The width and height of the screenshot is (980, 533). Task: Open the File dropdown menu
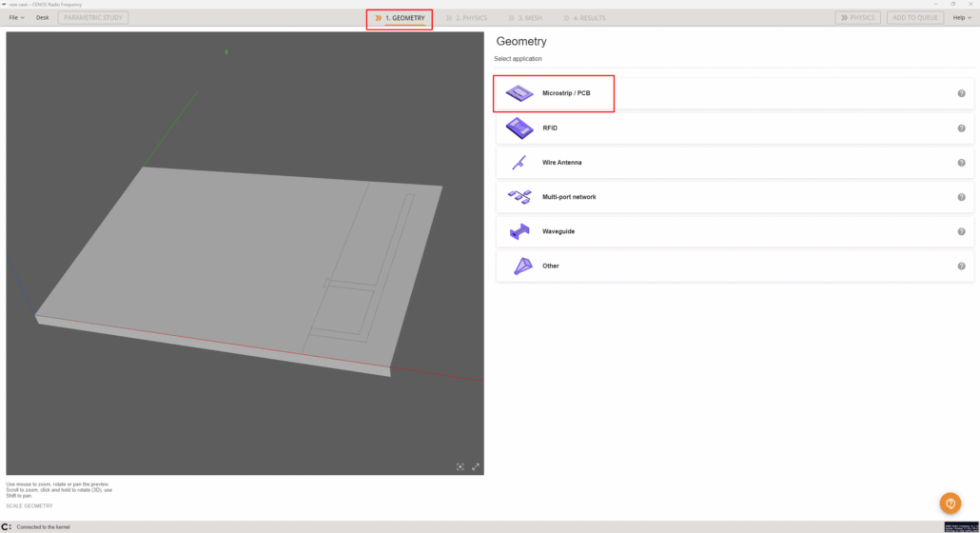[16, 18]
